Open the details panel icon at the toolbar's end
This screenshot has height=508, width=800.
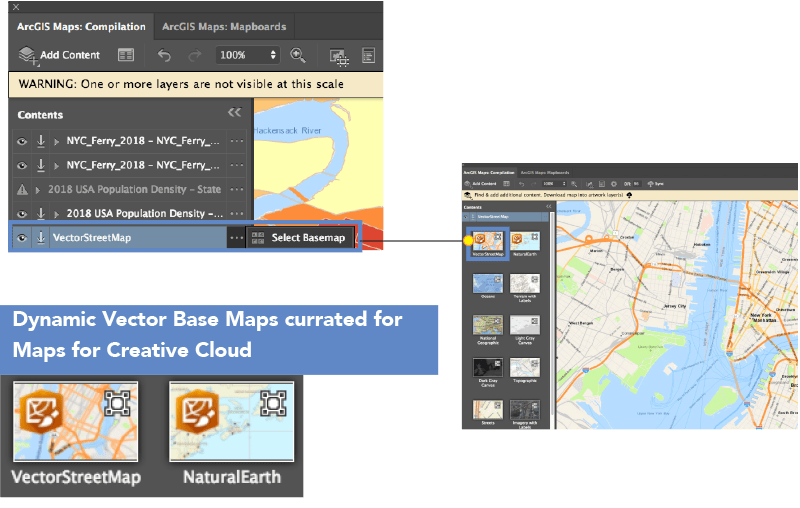tap(368, 55)
